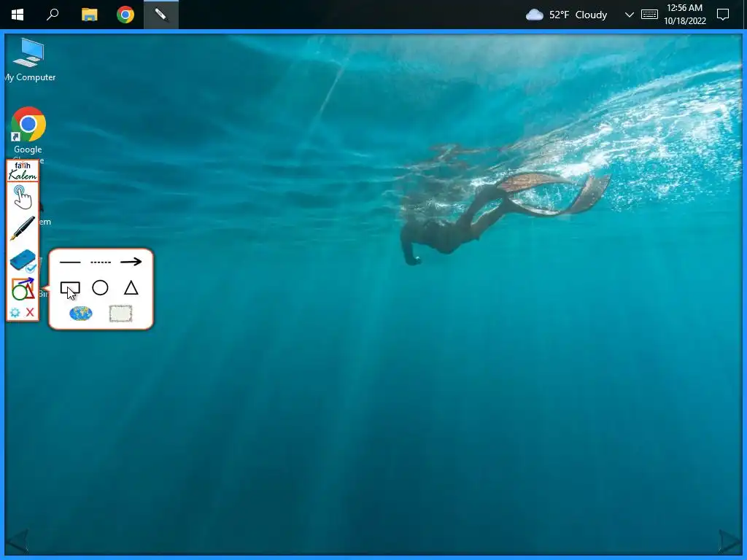Open Google Chrome from taskbar

[x=125, y=15]
